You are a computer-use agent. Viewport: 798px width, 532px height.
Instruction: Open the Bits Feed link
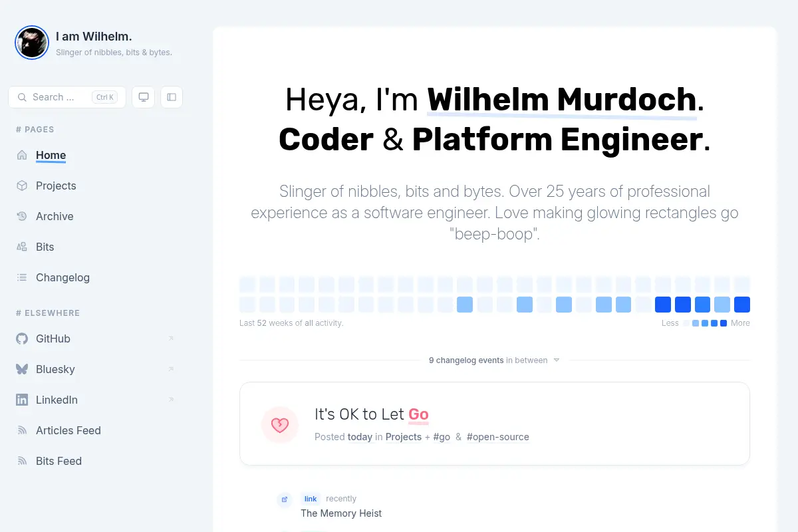tap(59, 461)
